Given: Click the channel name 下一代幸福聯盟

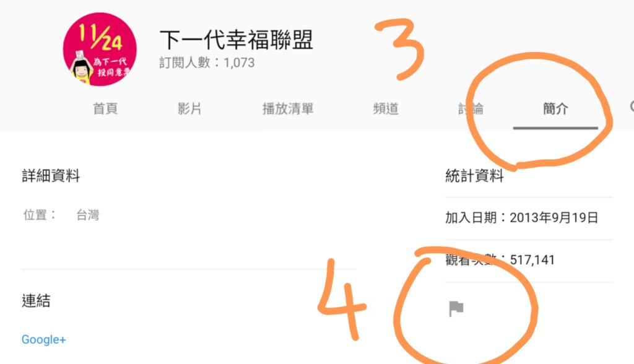Looking at the screenshot, I should 236,40.
